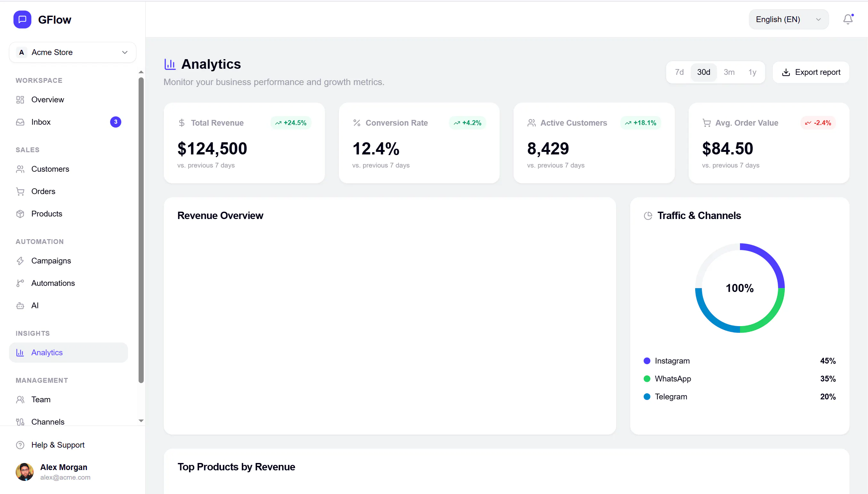Click the Export report button
Image resolution: width=868 pixels, height=494 pixels.
click(811, 72)
